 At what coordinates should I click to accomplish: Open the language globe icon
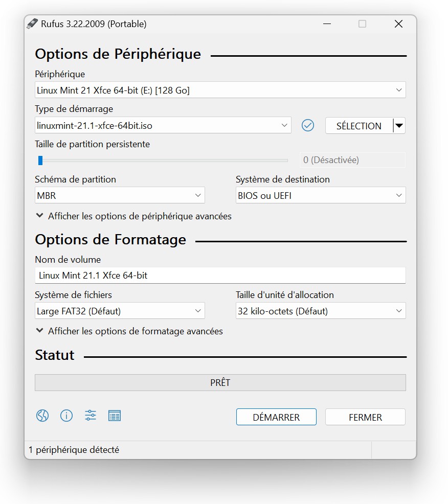[42, 416]
